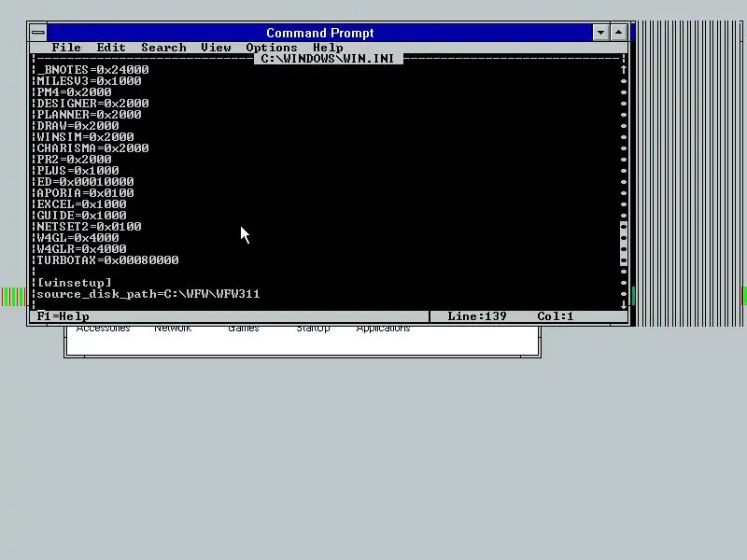
Task: Maximize the Command Prompt window
Action: [x=618, y=33]
